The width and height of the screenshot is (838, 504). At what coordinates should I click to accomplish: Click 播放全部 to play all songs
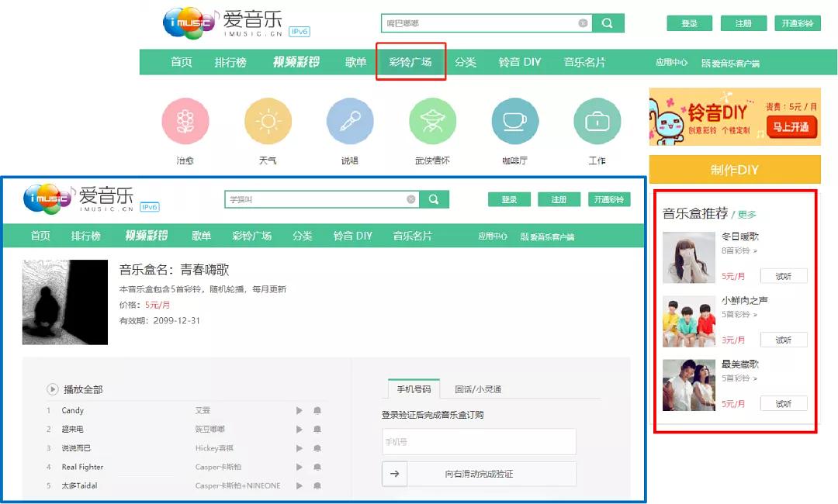point(80,389)
